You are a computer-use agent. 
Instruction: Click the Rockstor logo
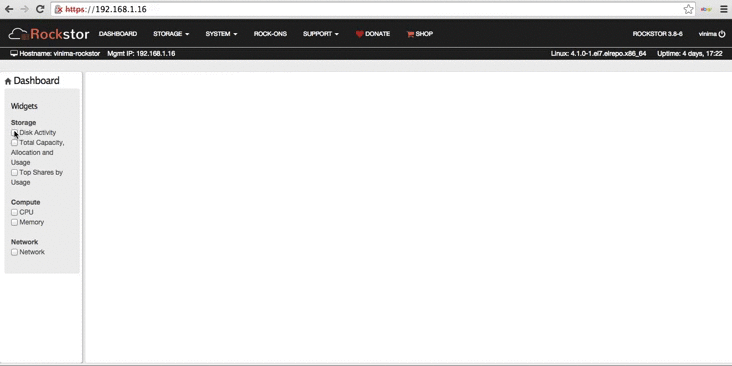49,34
